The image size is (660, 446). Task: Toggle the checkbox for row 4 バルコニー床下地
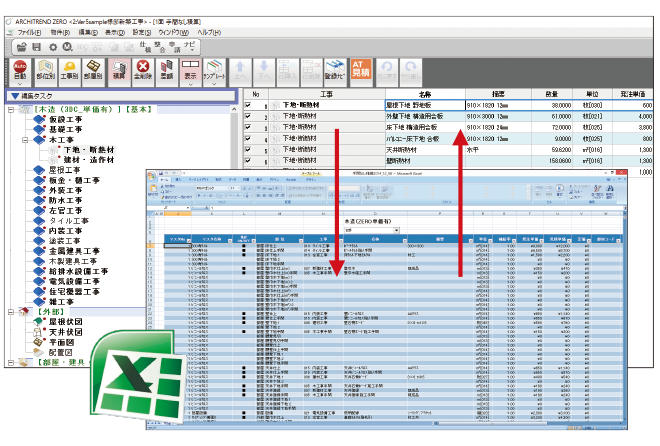click(x=248, y=138)
